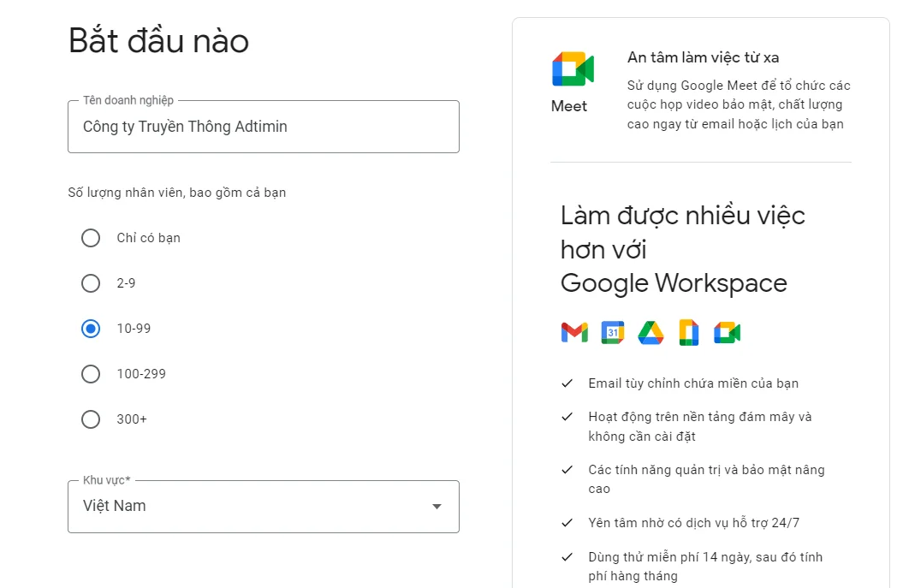
Task: Open the Khu vực dropdown showing Việt Nam
Action: (x=263, y=506)
